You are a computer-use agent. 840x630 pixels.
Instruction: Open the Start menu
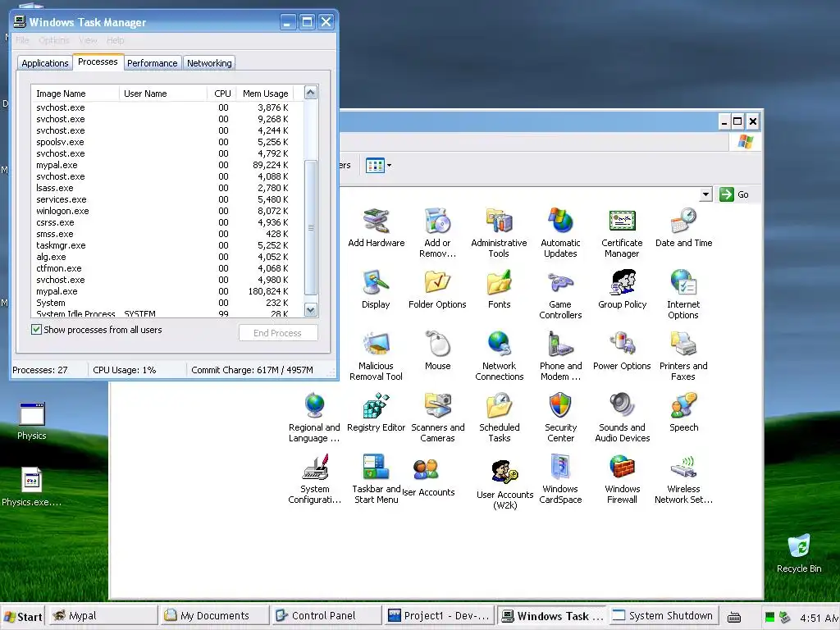22,617
